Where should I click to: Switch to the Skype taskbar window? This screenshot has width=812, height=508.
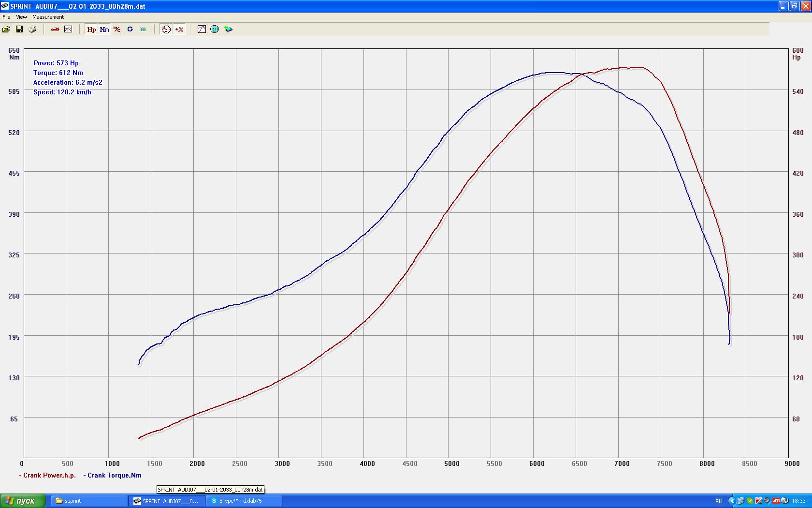tap(244, 501)
